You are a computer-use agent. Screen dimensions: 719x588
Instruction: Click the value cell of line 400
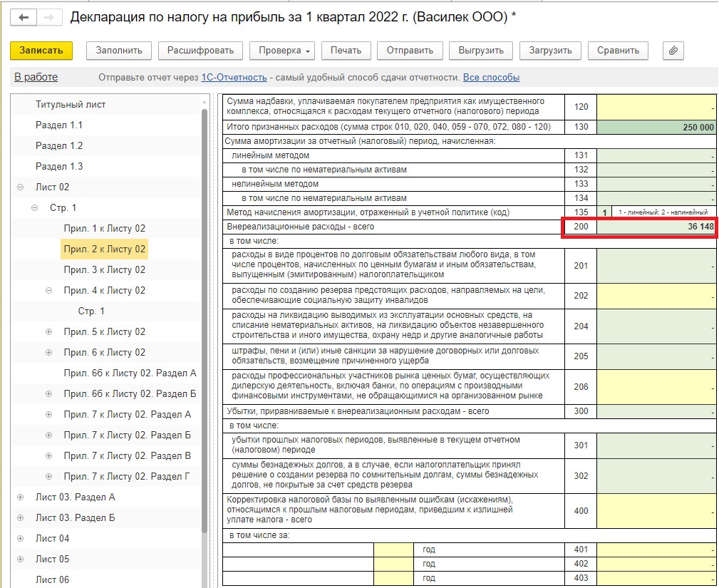coord(656,510)
